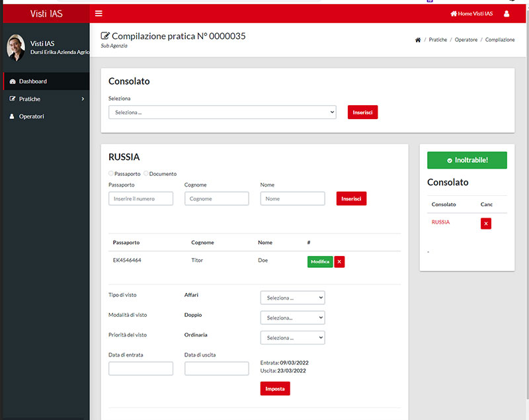Viewport: 529px width, 420px height.
Task: Remove RUSSIA consulate with red X
Action: (x=486, y=224)
